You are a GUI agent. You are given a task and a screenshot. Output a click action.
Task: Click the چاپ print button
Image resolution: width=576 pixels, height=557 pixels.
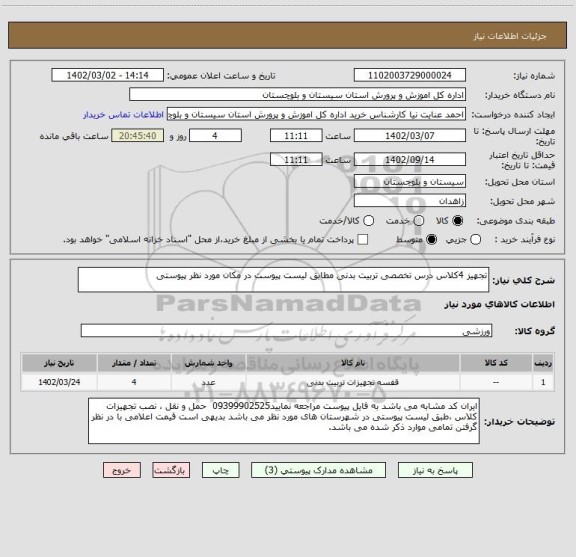tap(220, 470)
